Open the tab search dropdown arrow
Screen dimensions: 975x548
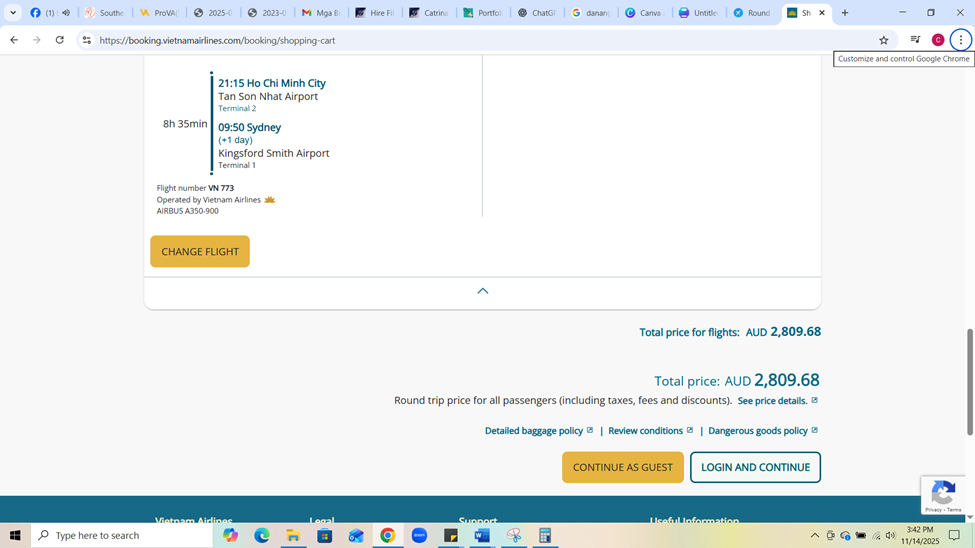tap(13, 12)
